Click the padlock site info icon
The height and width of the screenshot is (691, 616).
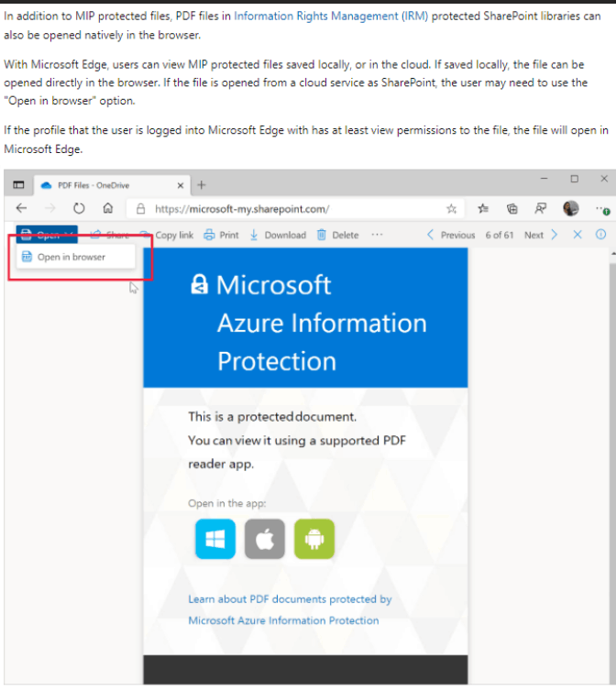pyautogui.click(x=140, y=209)
